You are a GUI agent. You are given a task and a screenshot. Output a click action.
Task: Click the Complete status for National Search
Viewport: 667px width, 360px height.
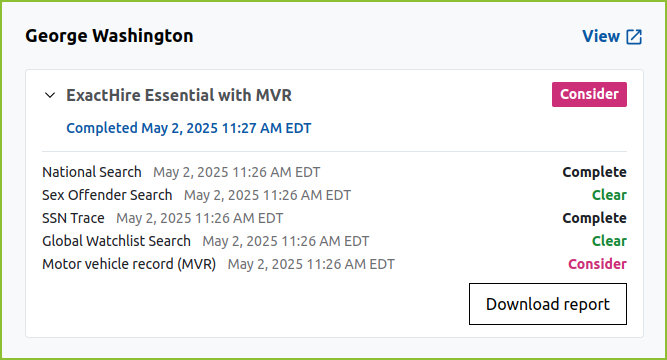coord(594,172)
